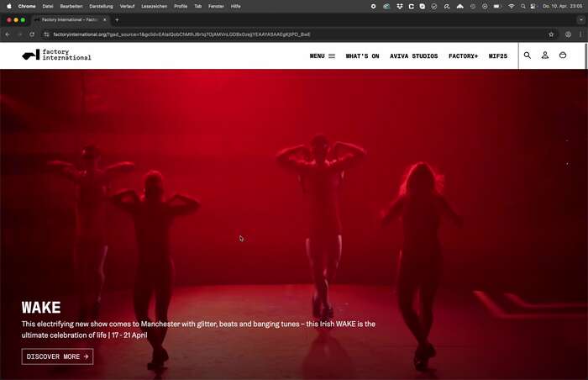This screenshot has height=380, width=588.
Task: Open the AVIVA STUDIOS link
Action: pos(413,56)
